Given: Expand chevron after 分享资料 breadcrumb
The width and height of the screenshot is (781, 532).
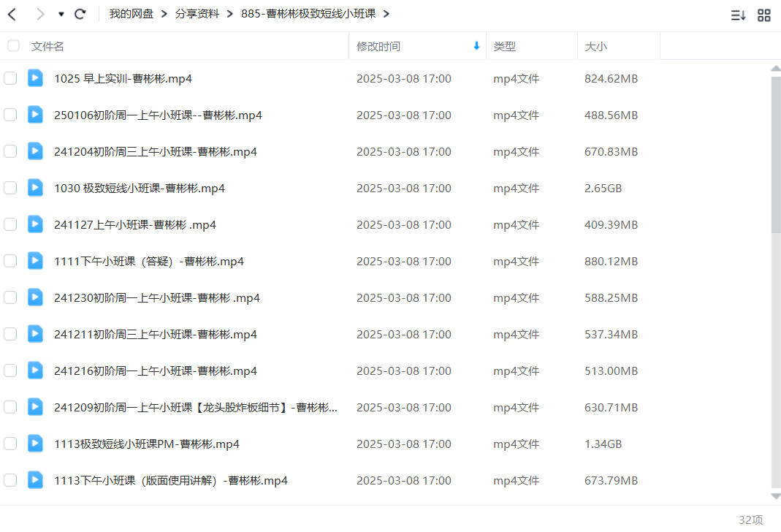Looking at the screenshot, I should click(229, 14).
